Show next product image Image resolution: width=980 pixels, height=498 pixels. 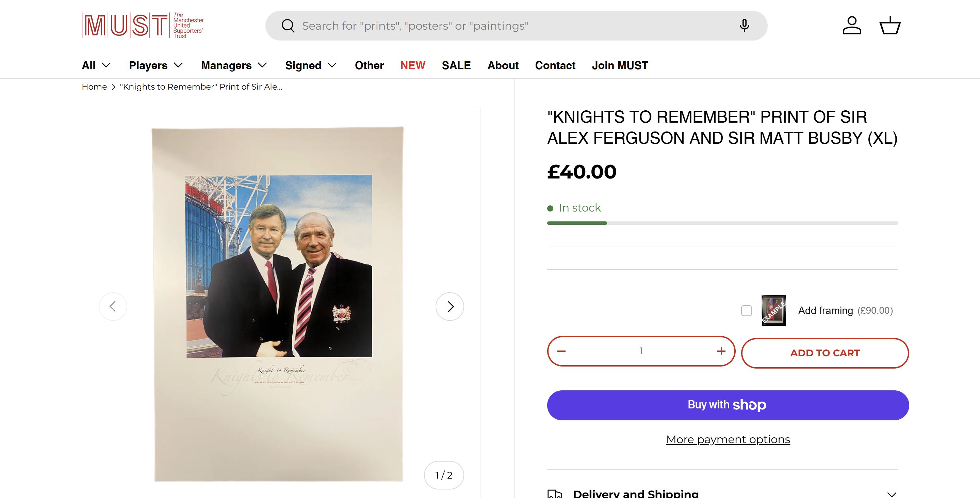(x=450, y=307)
